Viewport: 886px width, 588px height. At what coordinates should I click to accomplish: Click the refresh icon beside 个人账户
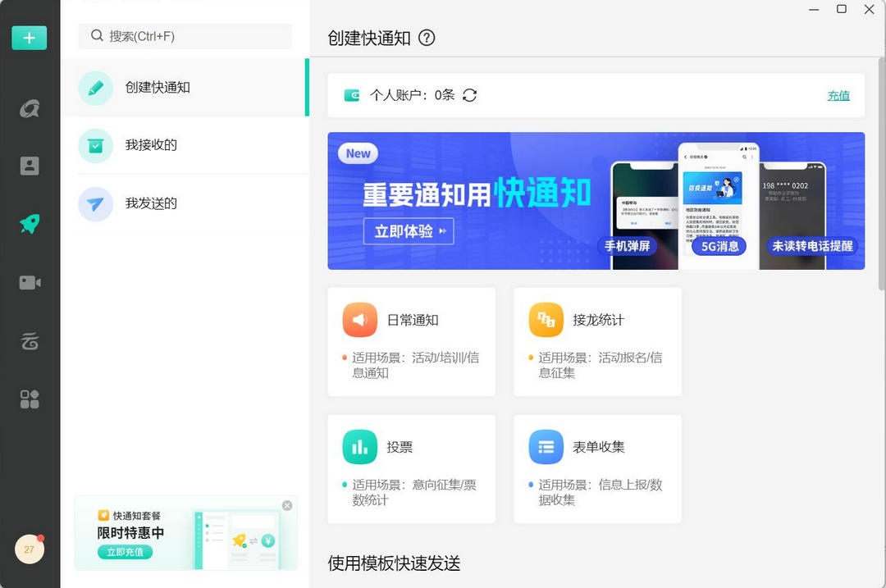pyautogui.click(x=468, y=95)
